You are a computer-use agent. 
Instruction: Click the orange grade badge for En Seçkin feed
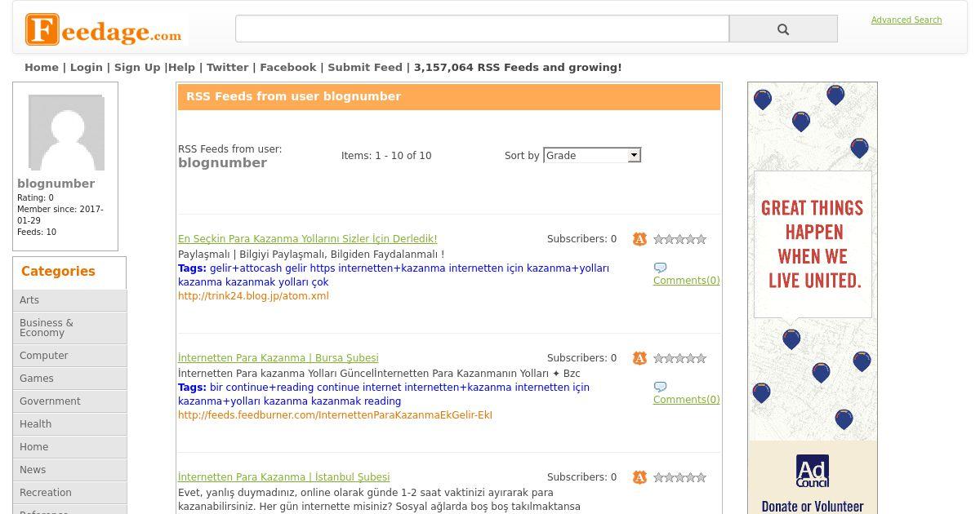pos(639,239)
